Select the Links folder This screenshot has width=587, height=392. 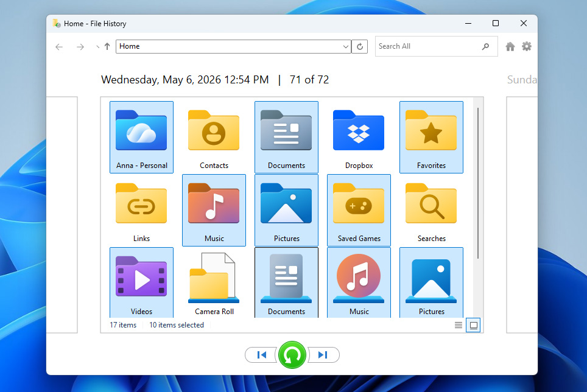[x=141, y=210]
